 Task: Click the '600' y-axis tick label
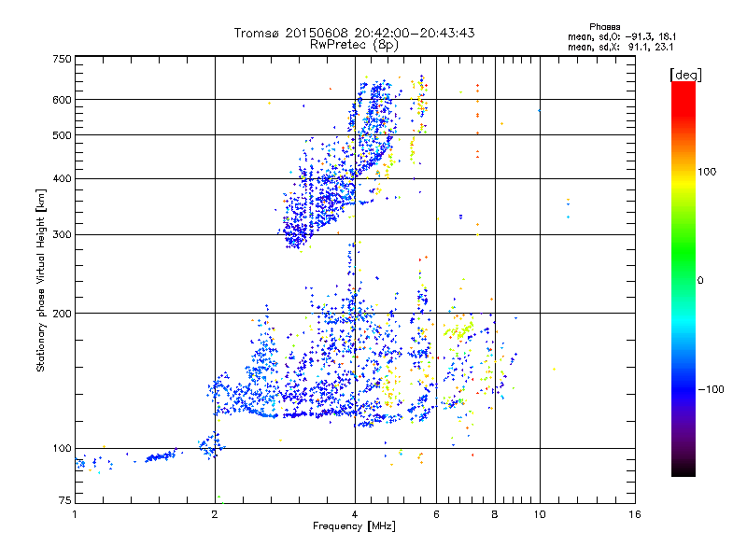62,100
